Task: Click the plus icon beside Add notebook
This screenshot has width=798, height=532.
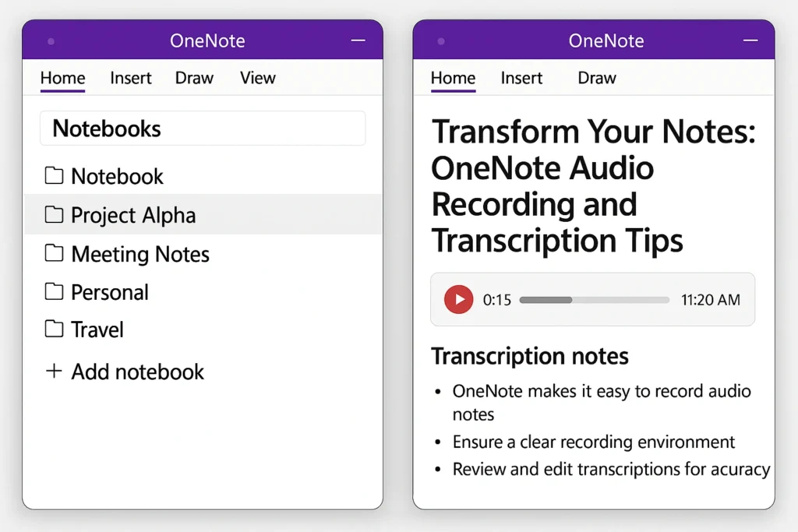Action: pyautogui.click(x=54, y=372)
